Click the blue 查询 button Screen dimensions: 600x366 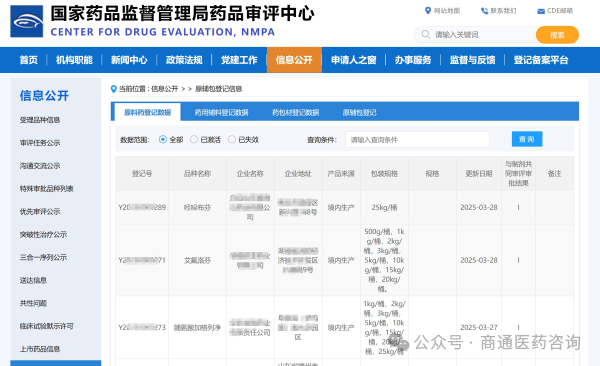coord(527,139)
